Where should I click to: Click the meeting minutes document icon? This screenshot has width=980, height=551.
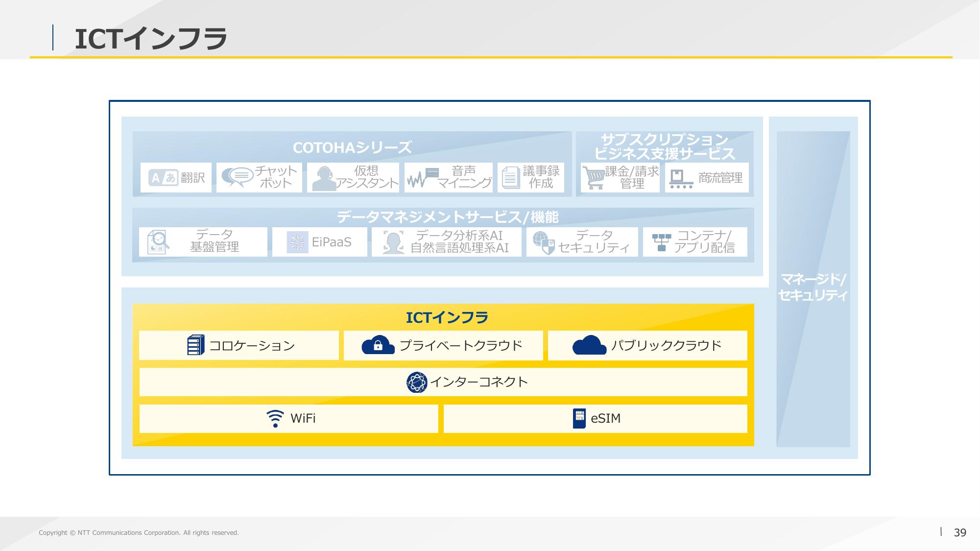(x=511, y=177)
